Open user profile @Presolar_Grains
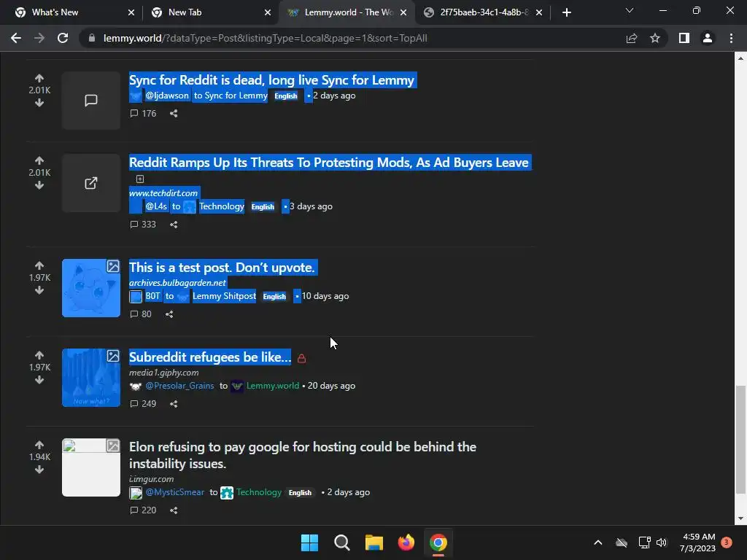 pyautogui.click(x=179, y=386)
